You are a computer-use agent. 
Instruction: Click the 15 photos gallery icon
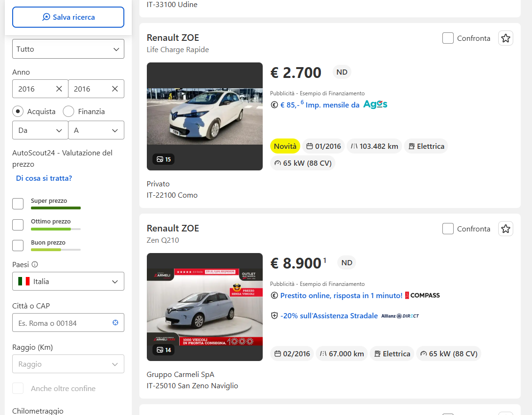point(164,159)
